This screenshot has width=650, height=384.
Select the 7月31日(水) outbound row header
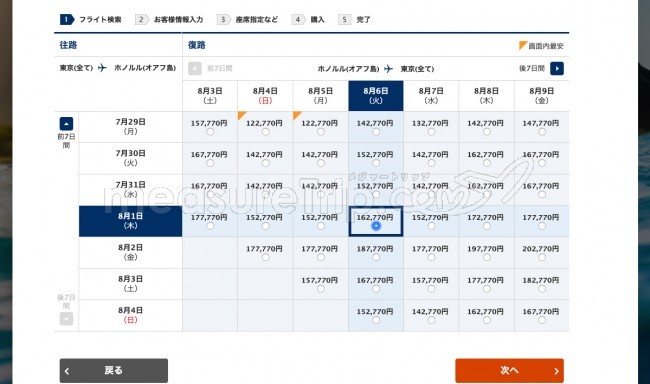(131, 190)
